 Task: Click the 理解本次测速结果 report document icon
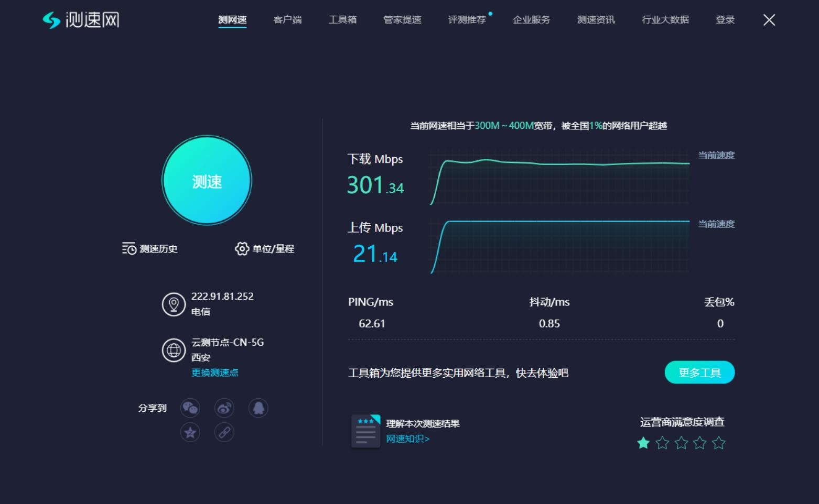pos(365,430)
